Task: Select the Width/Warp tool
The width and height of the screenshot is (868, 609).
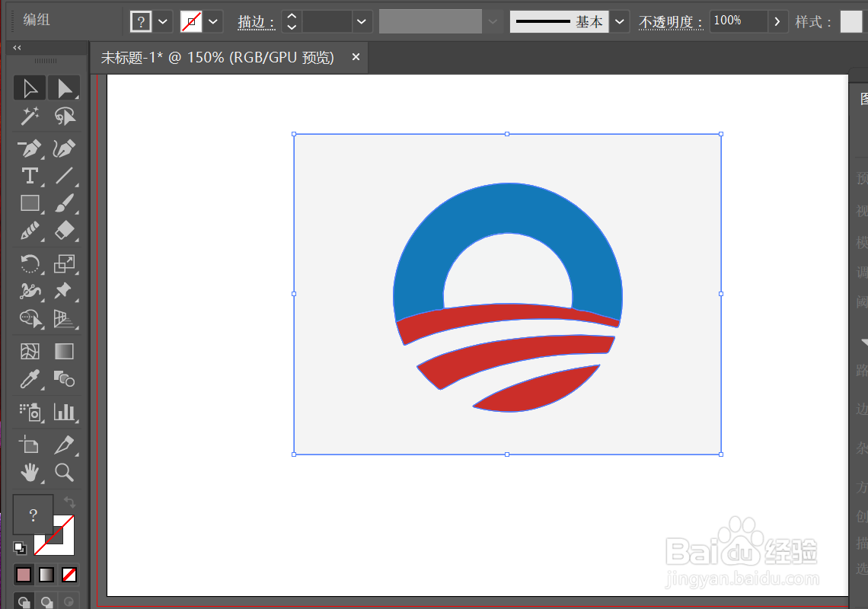Action: (30, 291)
